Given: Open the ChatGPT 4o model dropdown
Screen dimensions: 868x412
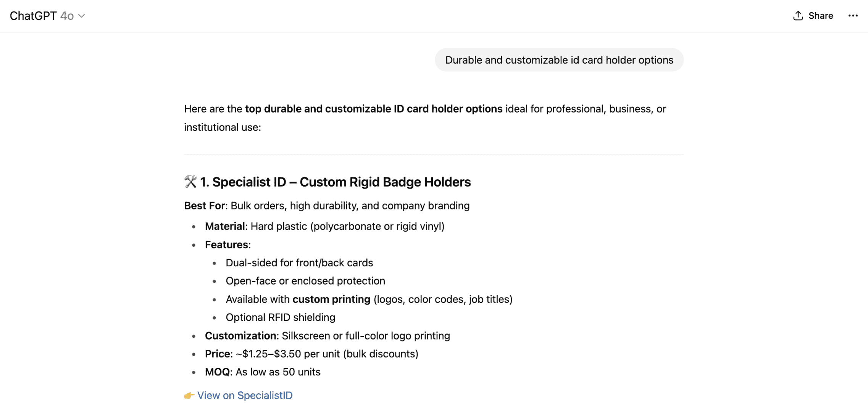Looking at the screenshot, I should [x=47, y=16].
